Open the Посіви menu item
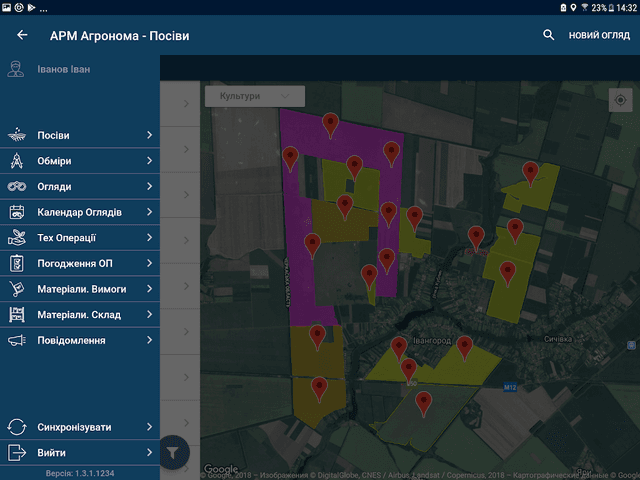This screenshot has width=640, height=480. pyautogui.click(x=80, y=135)
